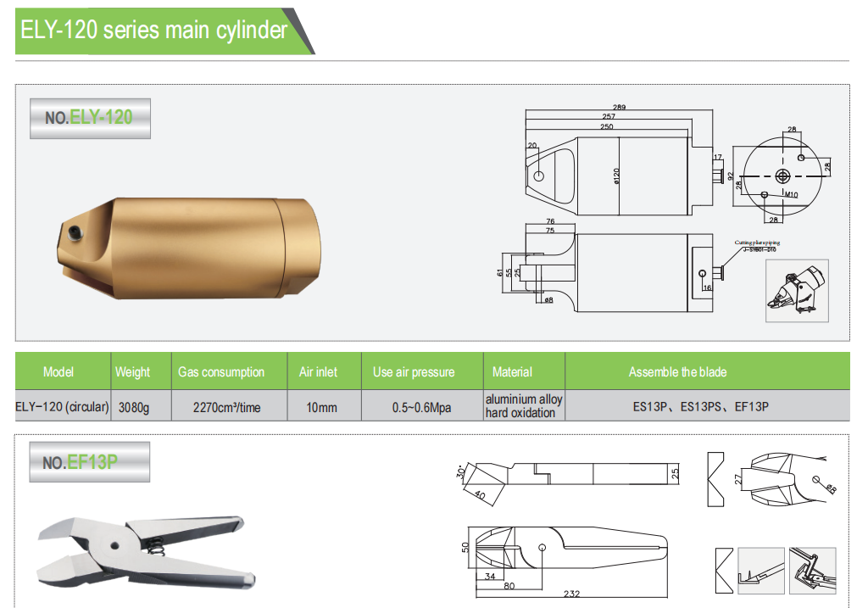Viewport: 868px width, 608px height.
Task: Click the M10 thread label in end view
Action: pyautogui.click(x=792, y=194)
